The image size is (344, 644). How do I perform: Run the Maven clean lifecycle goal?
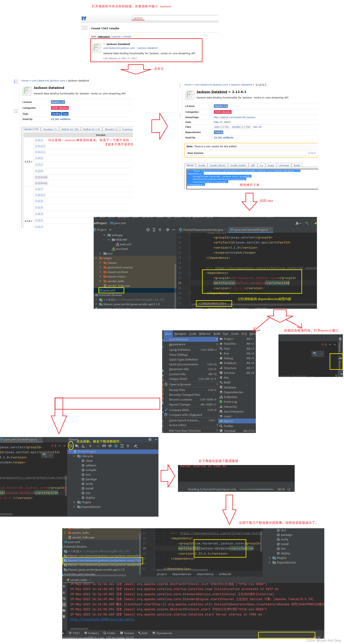(89, 460)
